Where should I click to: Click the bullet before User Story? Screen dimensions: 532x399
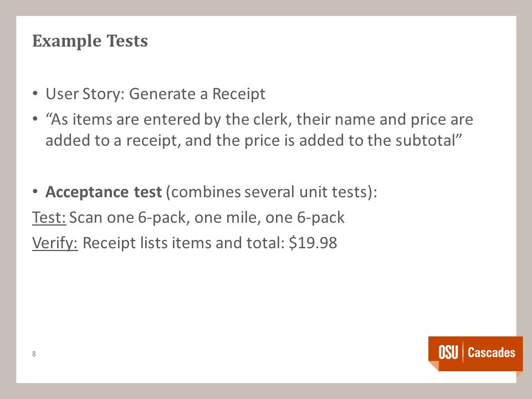coord(35,93)
